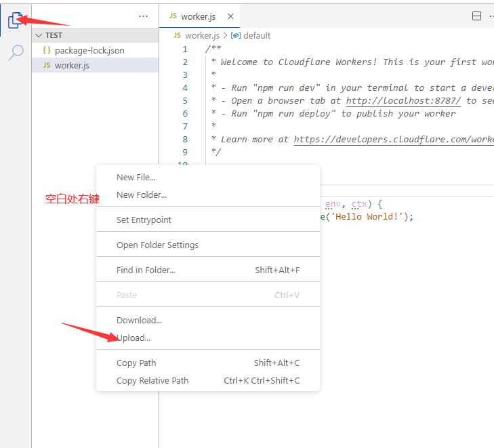
Task: Select Copy Relative Path menu item
Action: [152, 381]
